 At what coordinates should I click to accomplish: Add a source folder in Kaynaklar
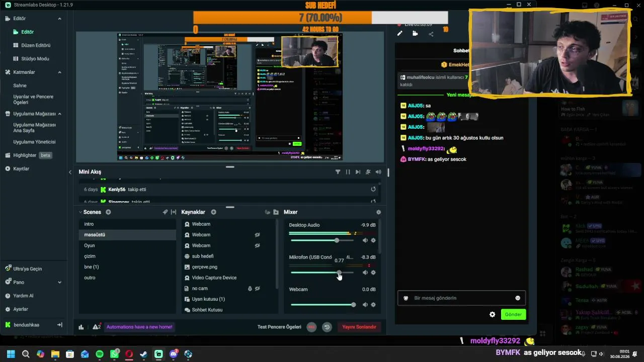coord(276,212)
